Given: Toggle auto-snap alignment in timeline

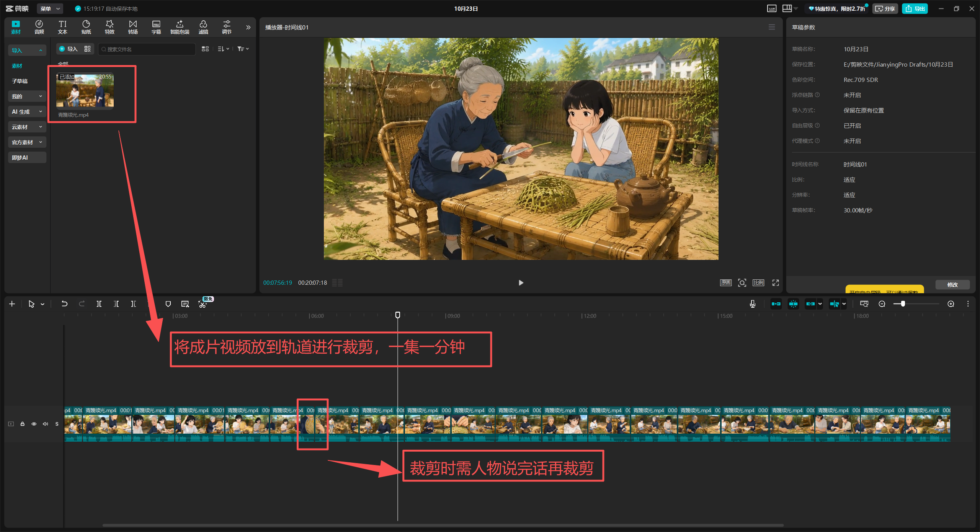Looking at the screenshot, I should [793, 304].
